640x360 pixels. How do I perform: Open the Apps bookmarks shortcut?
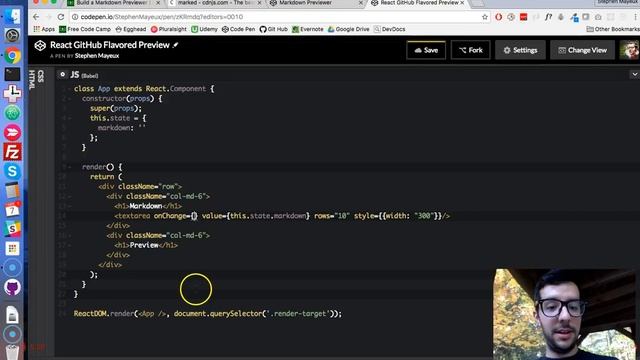(44, 29)
